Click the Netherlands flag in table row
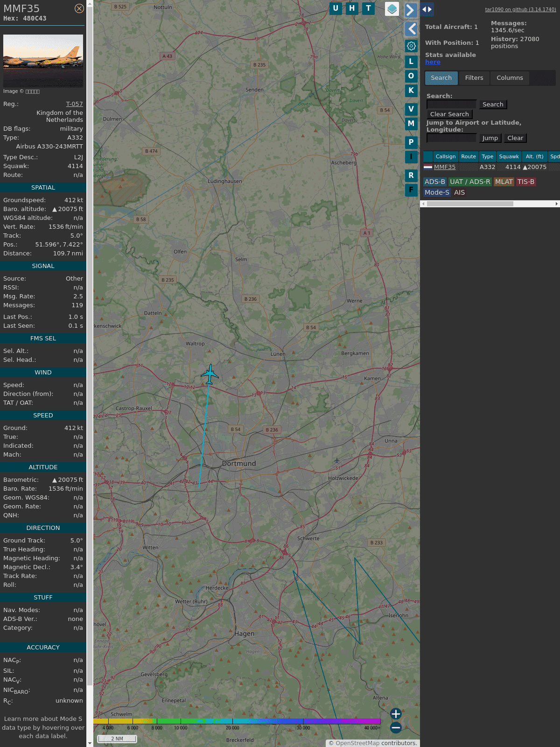The image size is (560, 747). 428,167
